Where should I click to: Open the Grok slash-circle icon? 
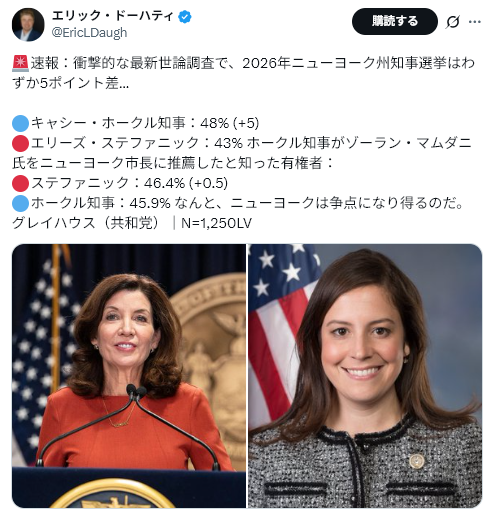click(x=452, y=22)
